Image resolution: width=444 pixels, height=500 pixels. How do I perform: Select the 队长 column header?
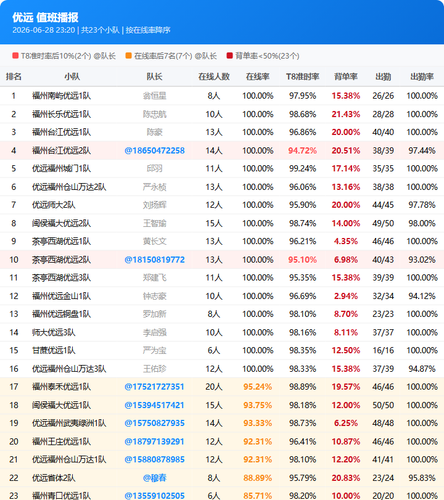pyautogui.click(x=154, y=77)
